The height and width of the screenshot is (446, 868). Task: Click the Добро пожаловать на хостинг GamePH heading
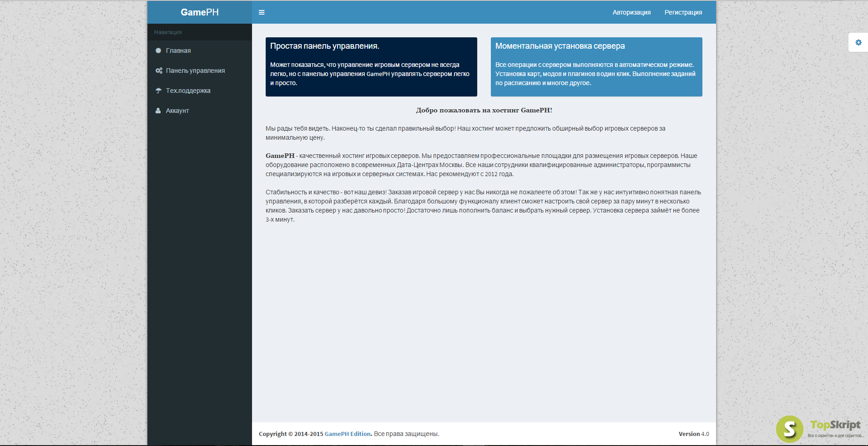click(484, 110)
